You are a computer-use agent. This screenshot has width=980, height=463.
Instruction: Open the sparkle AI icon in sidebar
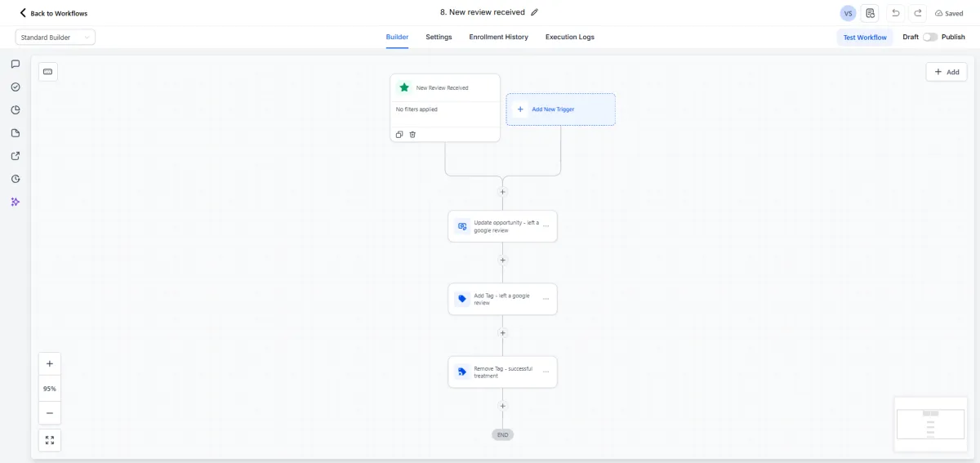pos(16,202)
